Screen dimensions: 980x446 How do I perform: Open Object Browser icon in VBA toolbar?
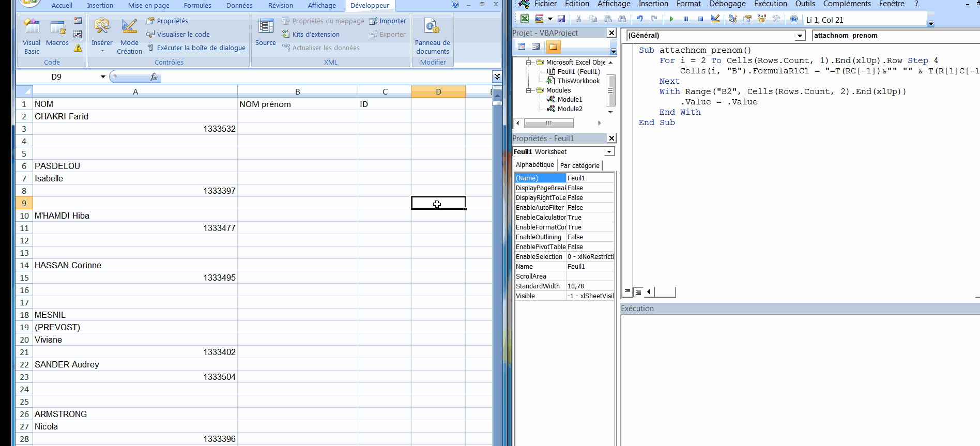(761, 19)
